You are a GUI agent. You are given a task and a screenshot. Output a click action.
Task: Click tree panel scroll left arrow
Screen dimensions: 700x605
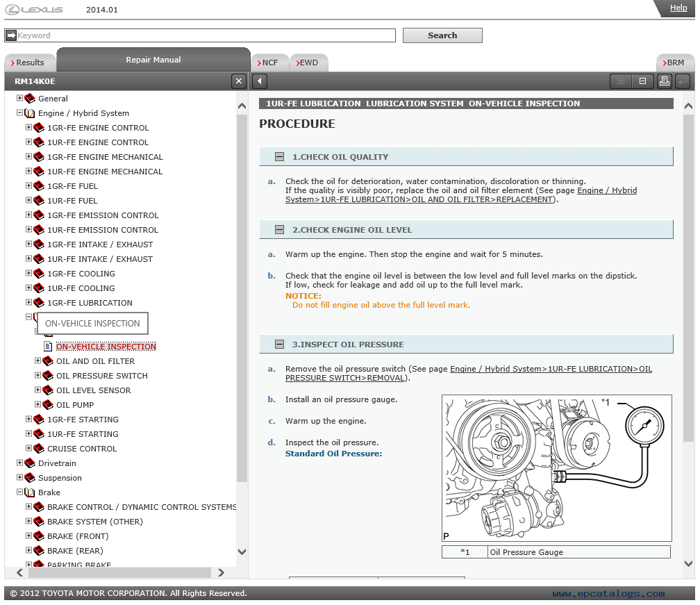(19, 572)
